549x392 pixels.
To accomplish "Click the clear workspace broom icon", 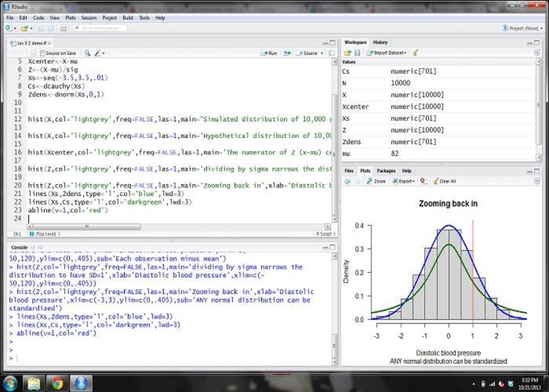I will (x=415, y=53).
